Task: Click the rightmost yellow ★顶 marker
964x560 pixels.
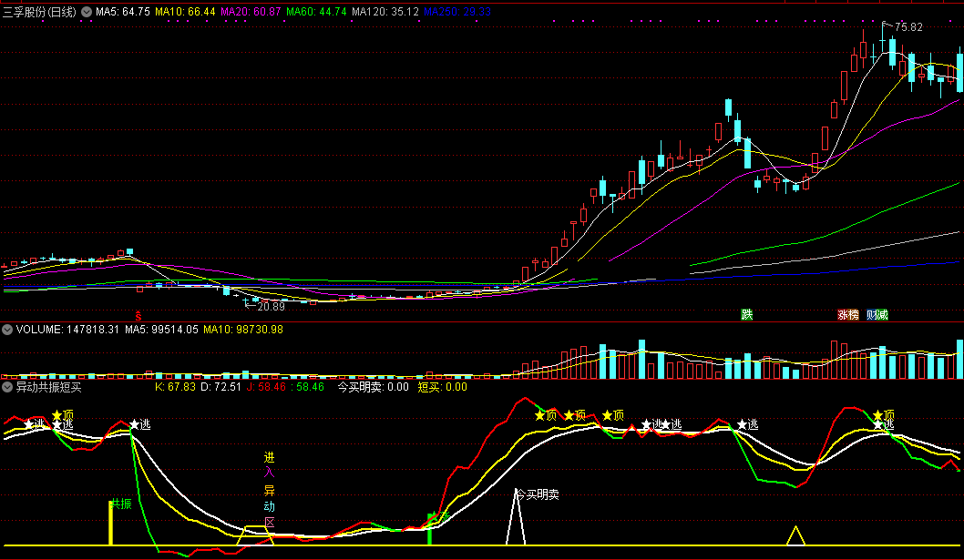Action: (884, 415)
